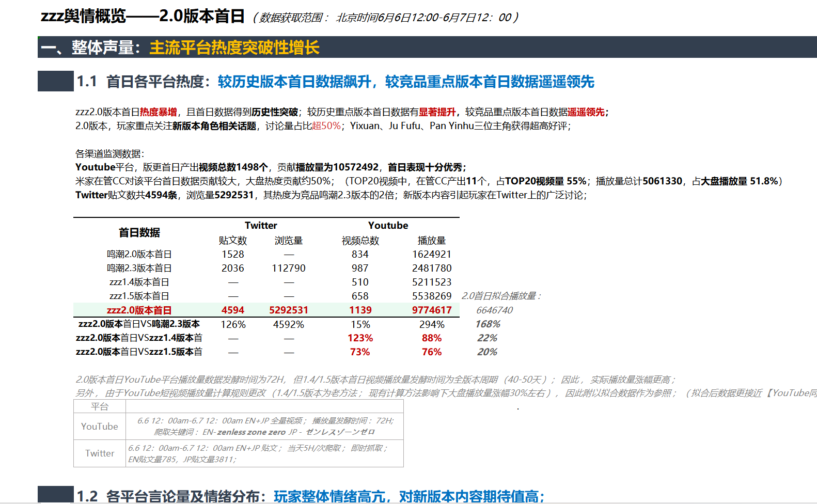Click the paragraph line starting '米家在管CC'
This screenshot has height=504, width=817.
429,181
